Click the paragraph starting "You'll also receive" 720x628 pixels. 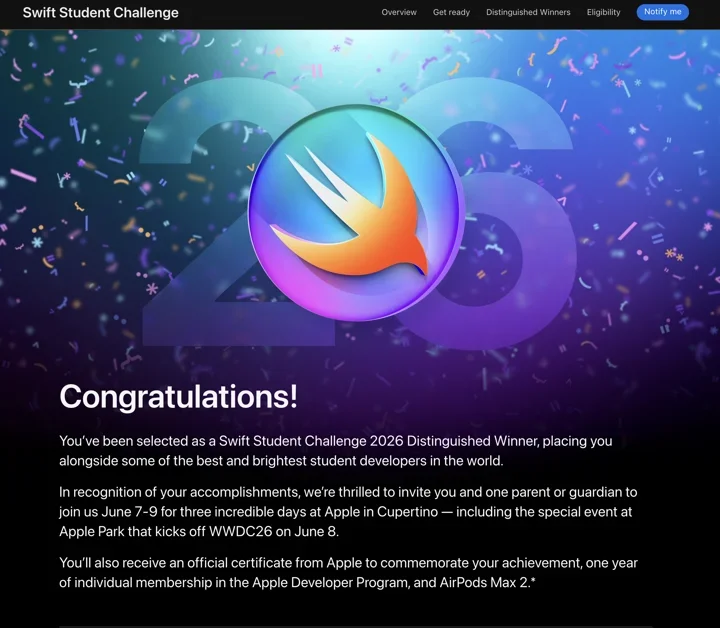point(349,572)
